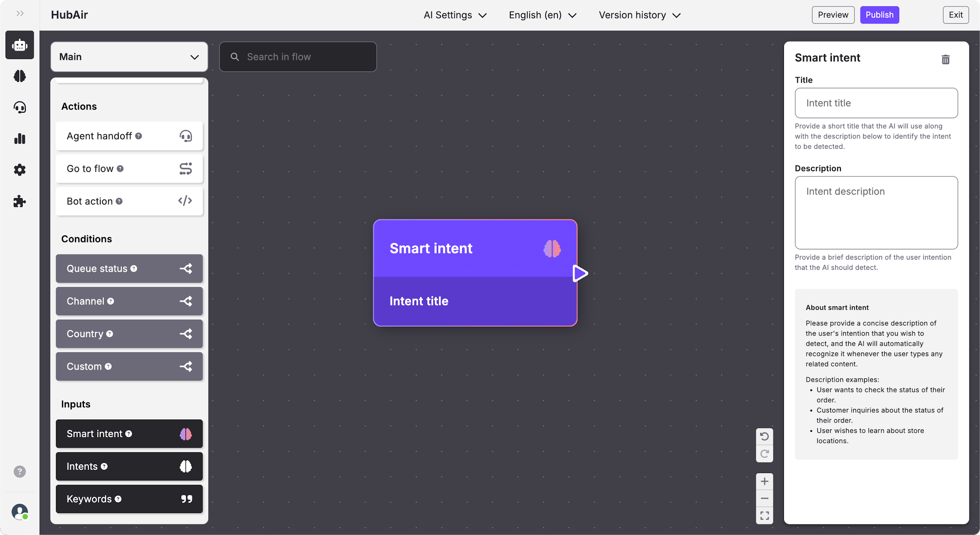Image resolution: width=980 pixels, height=535 pixels.
Task: Open the Version history menu
Action: pyautogui.click(x=639, y=15)
